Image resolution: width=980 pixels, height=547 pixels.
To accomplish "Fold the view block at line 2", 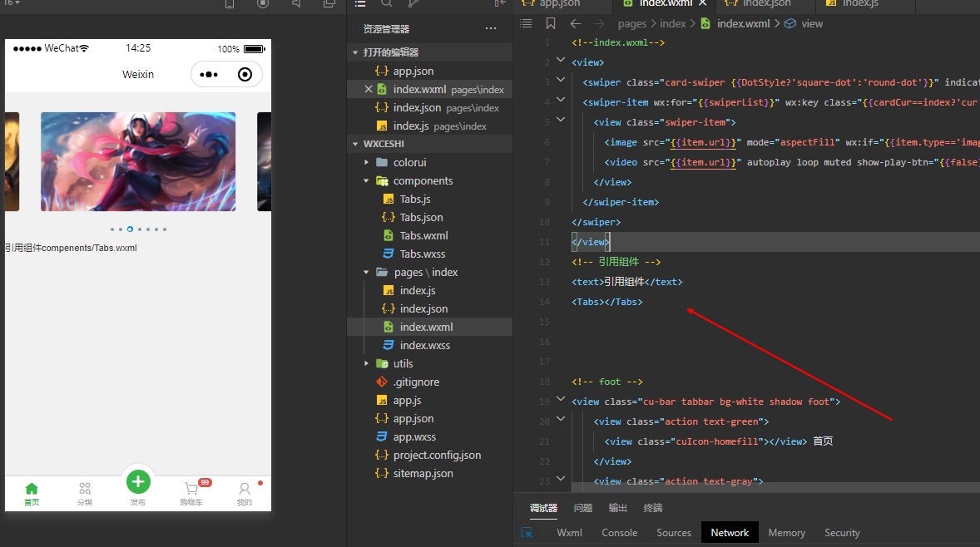I will (x=561, y=60).
